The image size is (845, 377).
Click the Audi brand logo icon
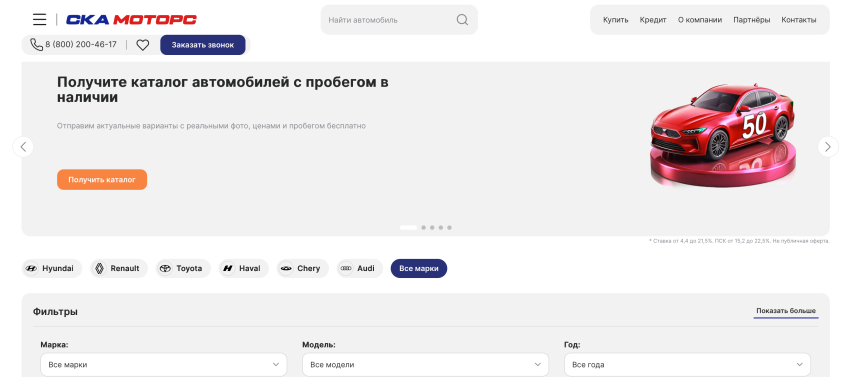pos(346,268)
